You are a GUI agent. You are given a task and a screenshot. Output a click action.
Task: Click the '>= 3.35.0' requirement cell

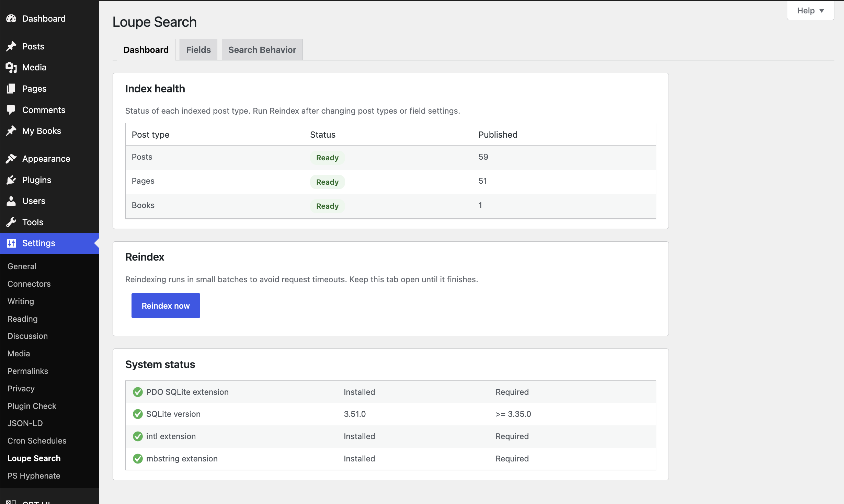[513, 414]
